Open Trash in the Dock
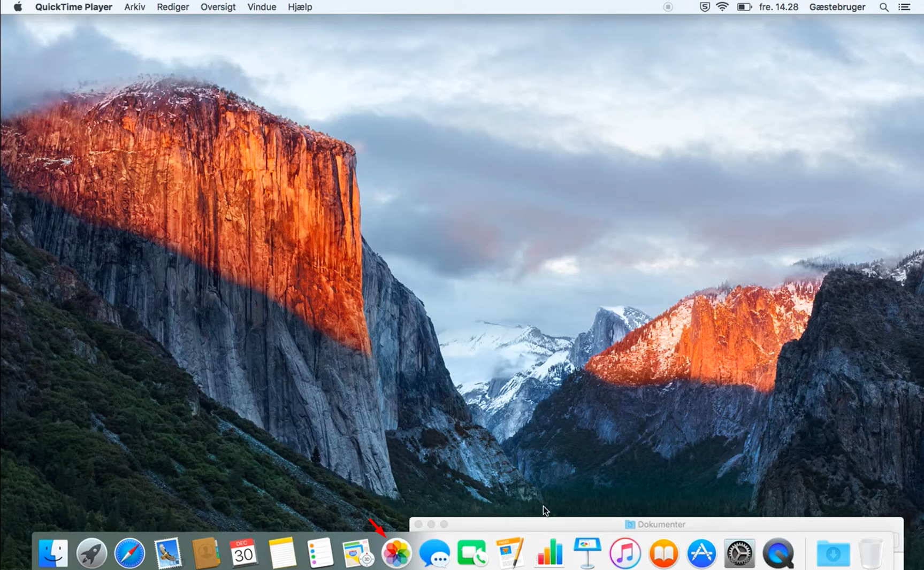This screenshot has width=924, height=570. (871, 553)
